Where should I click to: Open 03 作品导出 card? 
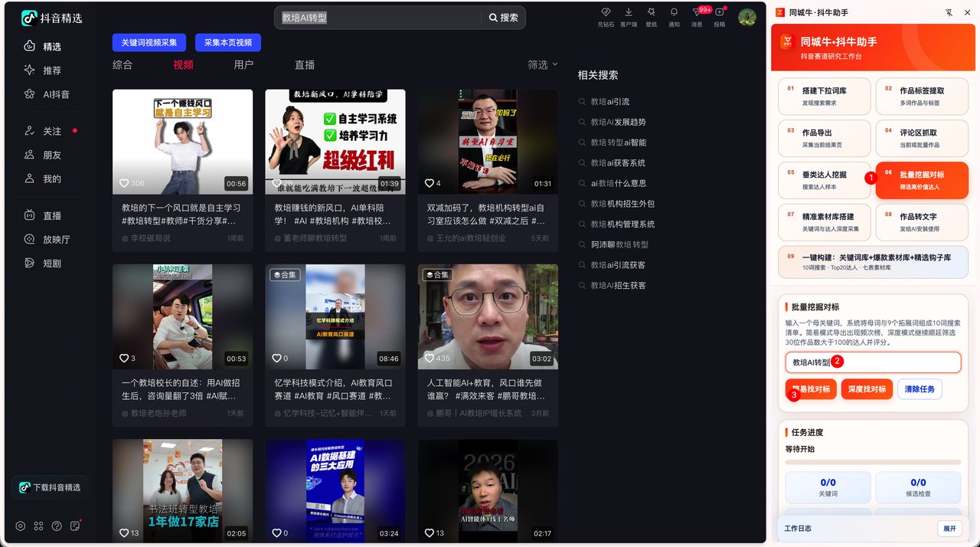tap(825, 138)
